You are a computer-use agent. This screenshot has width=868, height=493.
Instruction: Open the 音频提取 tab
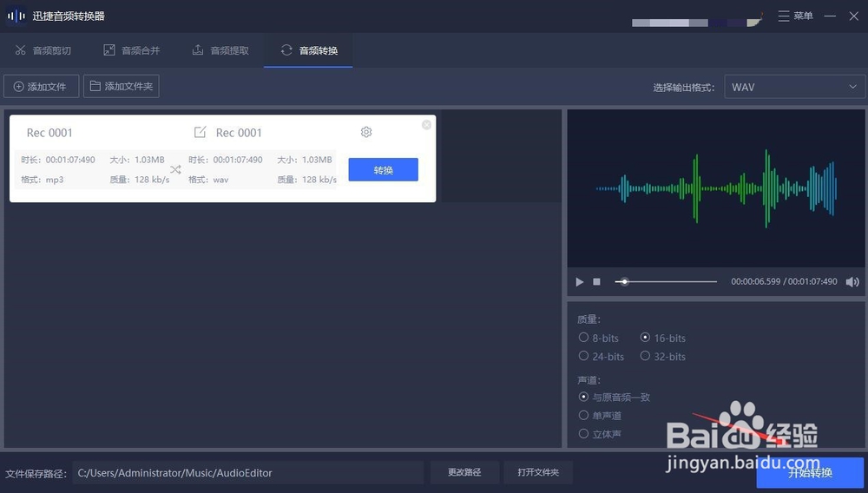pyautogui.click(x=220, y=50)
